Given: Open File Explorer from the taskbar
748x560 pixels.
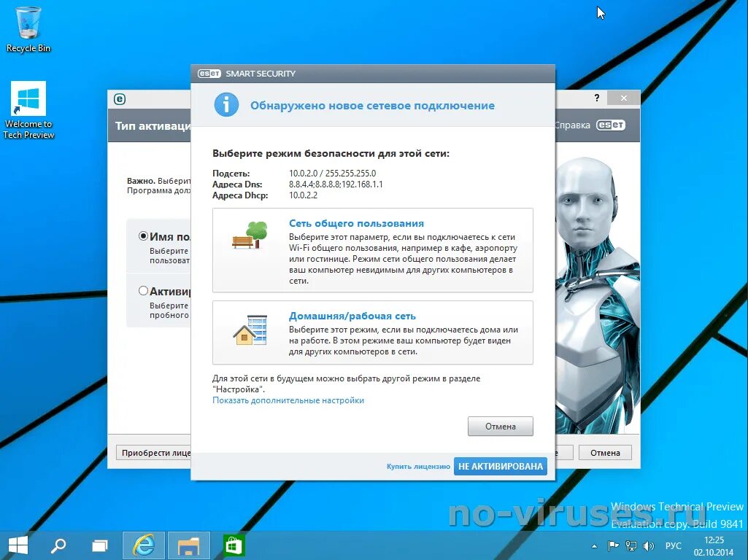Looking at the screenshot, I should point(188,545).
